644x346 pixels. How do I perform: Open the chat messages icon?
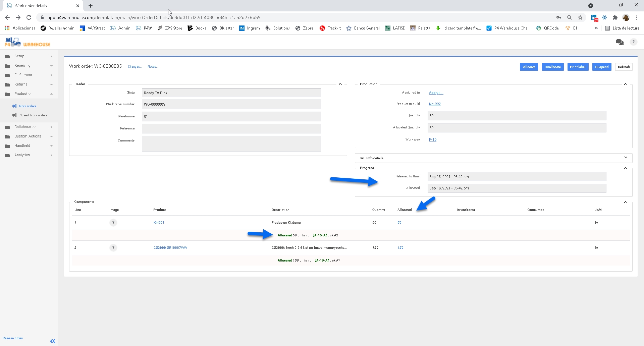pyautogui.click(x=620, y=42)
